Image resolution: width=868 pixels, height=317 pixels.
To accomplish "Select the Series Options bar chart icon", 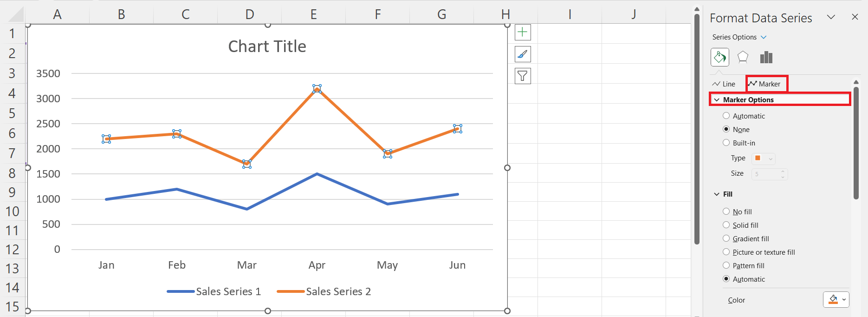I will (x=766, y=57).
